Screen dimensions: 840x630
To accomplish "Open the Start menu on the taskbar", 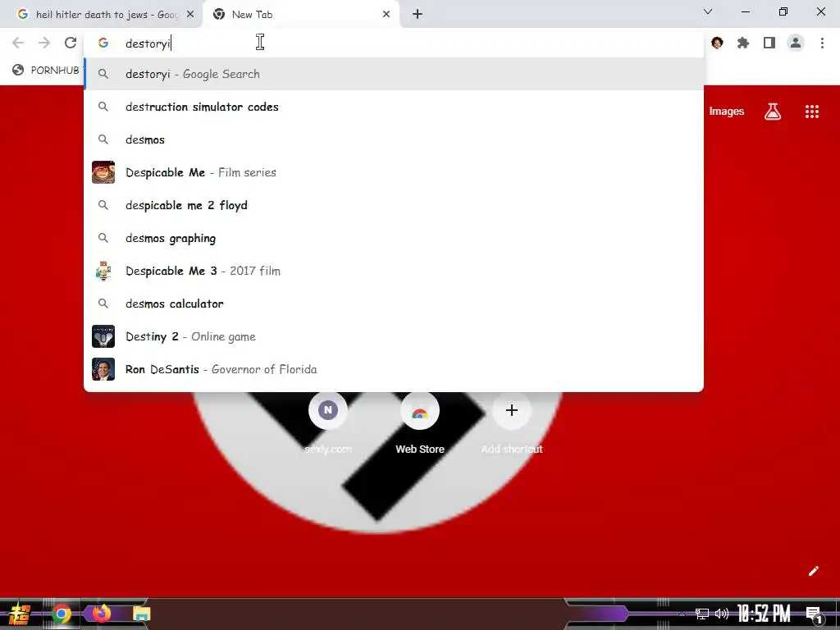I will tap(20, 614).
